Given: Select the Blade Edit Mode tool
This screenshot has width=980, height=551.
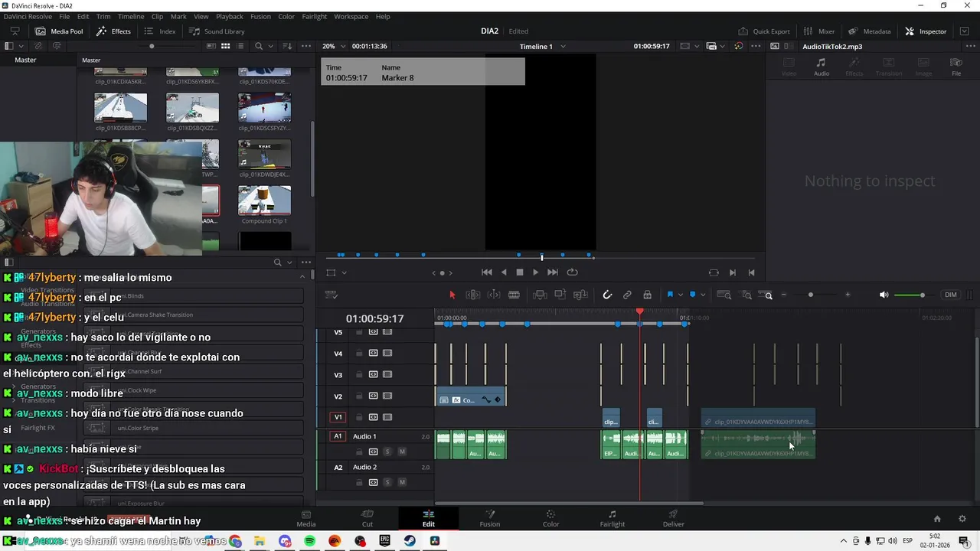Looking at the screenshot, I should click(x=514, y=295).
